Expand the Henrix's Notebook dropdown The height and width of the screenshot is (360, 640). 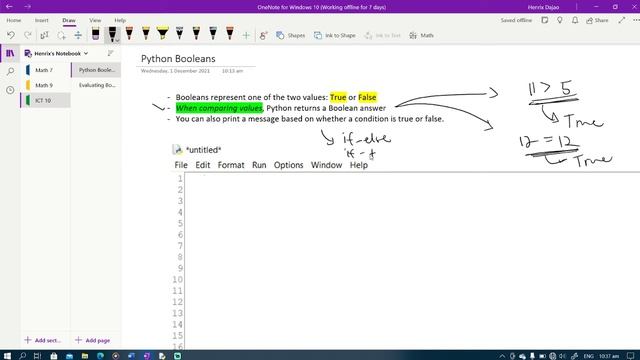pos(56,53)
